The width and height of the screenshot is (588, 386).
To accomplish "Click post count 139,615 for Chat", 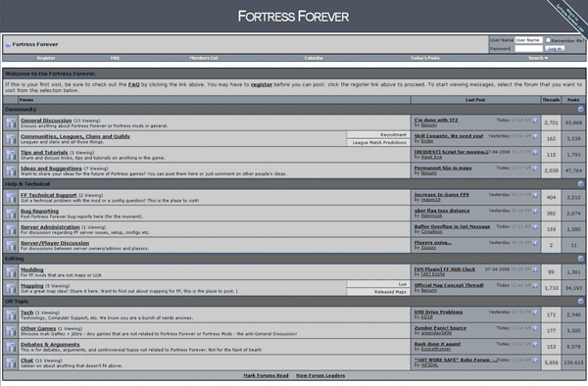I will 573,362.
